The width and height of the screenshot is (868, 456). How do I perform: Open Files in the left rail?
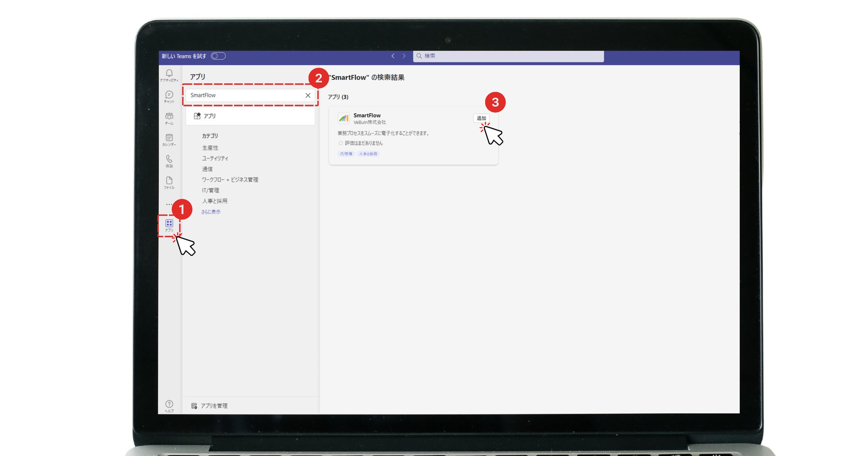tap(169, 183)
